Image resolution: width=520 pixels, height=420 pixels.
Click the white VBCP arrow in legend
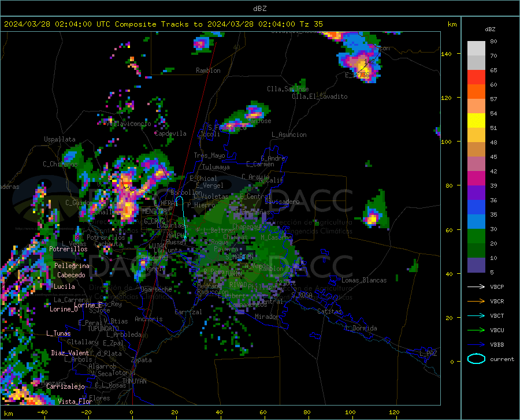coord(476,287)
